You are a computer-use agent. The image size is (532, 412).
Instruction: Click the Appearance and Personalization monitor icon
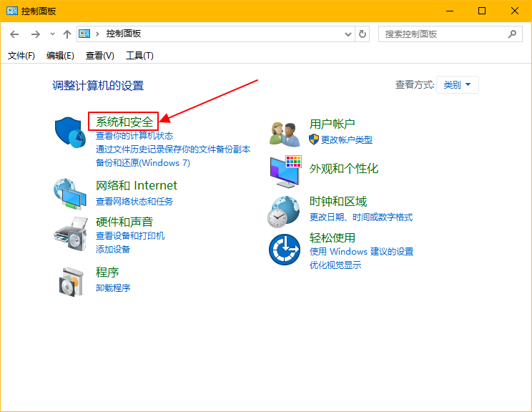286,172
